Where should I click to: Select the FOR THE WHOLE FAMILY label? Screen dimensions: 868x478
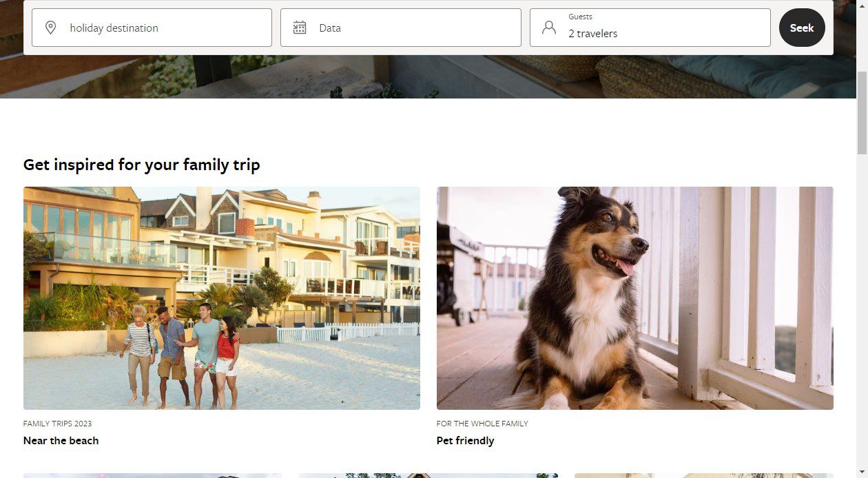(482, 424)
